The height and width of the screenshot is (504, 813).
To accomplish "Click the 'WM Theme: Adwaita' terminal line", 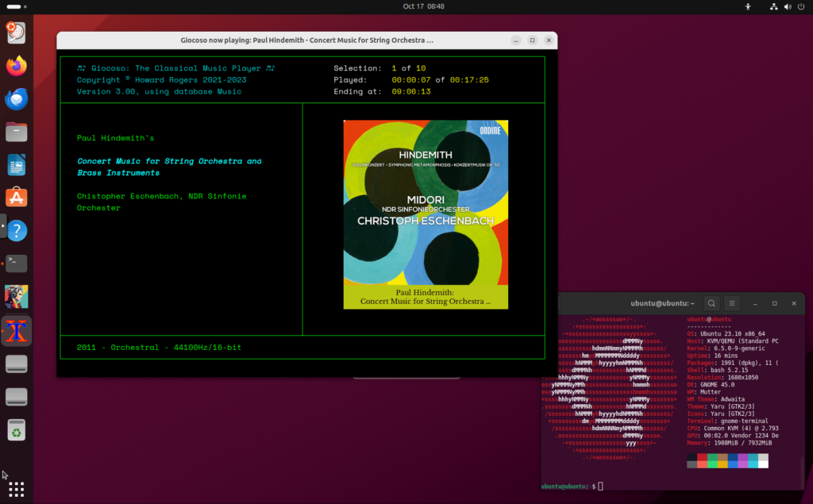I will point(716,399).
